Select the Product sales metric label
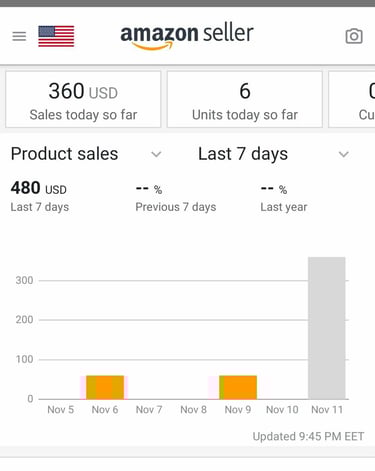Viewport: 375px width, 471px height. pyautogui.click(x=64, y=154)
